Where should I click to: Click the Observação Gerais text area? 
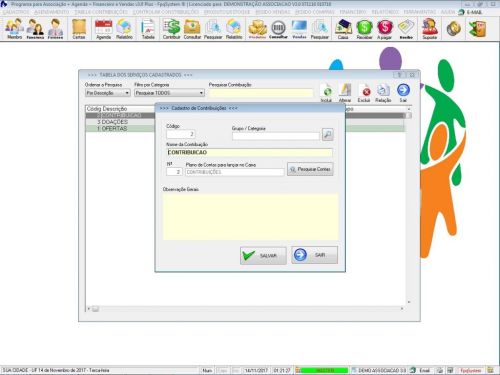(x=251, y=217)
